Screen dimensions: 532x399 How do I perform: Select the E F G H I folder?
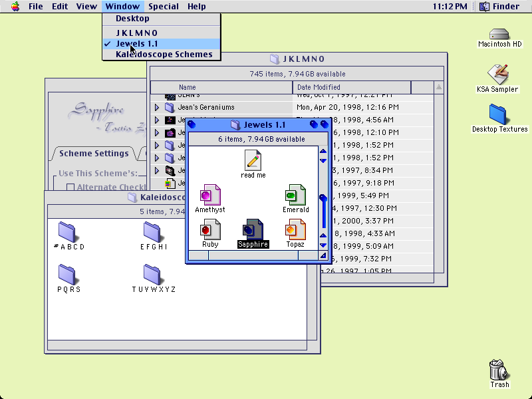click(152, 232)
